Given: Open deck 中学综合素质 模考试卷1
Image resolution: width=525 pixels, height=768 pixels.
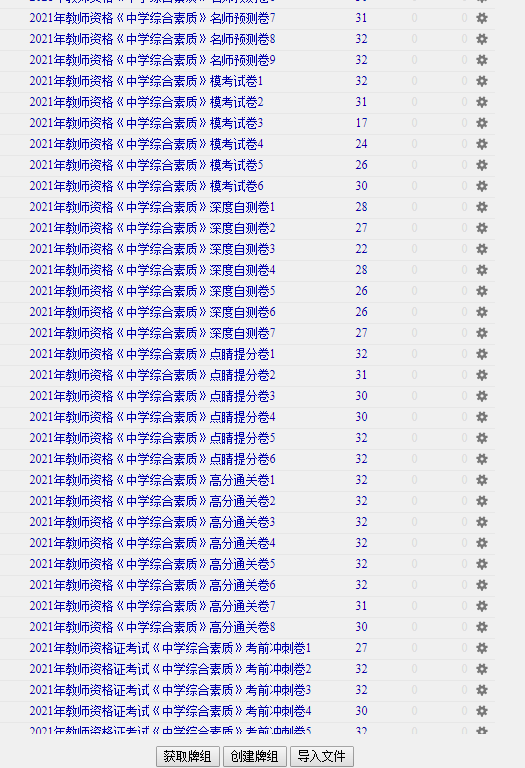Looking at the screenshot, I should (146, 81).
